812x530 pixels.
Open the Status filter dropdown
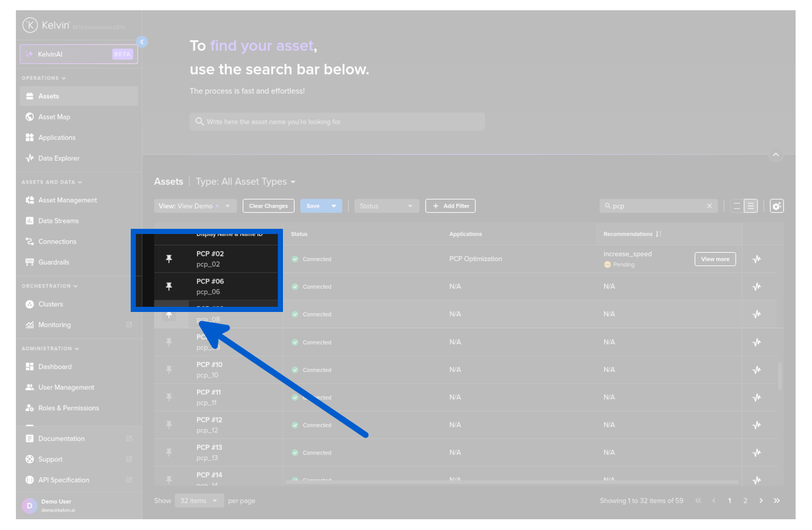[387, 206]
